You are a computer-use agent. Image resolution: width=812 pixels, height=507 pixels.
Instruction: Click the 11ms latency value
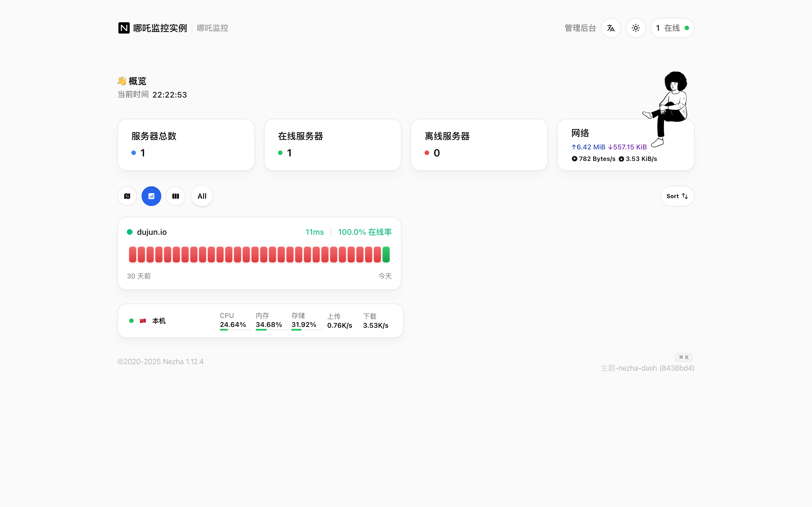[314, 232]
